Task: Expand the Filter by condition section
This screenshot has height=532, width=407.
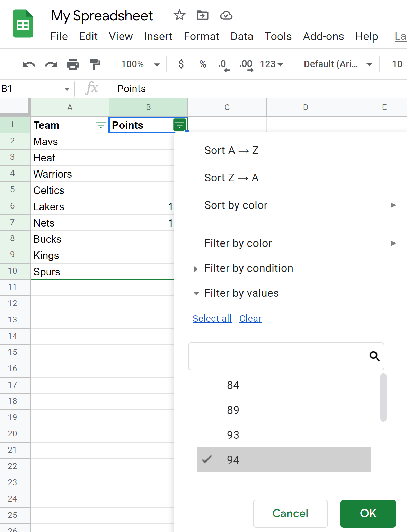Action: click(x=249, y=268)
